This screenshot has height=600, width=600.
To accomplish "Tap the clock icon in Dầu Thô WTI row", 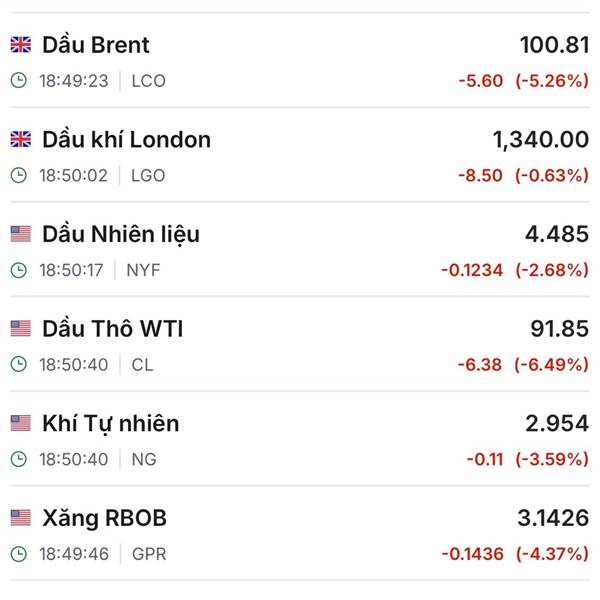I will coord(19,365).
